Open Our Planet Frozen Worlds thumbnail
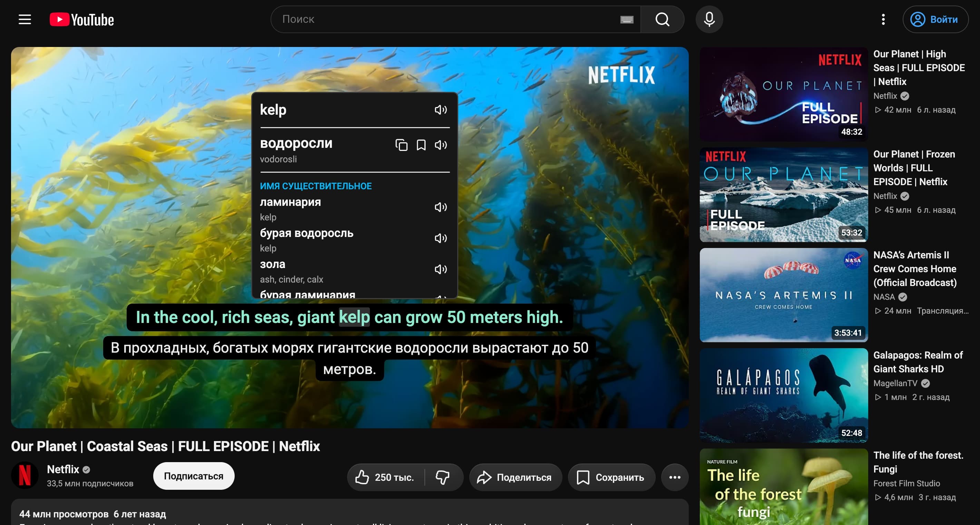Screen dimensions: 980x525 784,195
